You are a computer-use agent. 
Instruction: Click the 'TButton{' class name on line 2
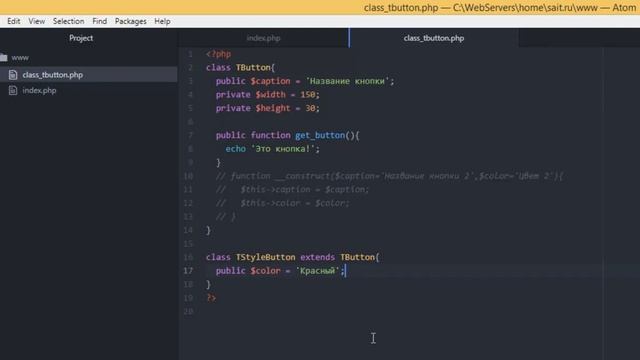[256, 67]
